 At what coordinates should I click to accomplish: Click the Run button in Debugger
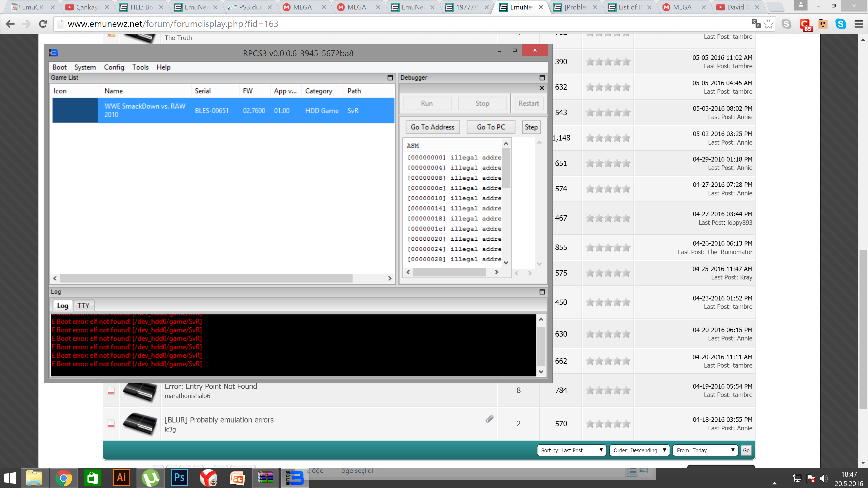[x=427, y=103]
